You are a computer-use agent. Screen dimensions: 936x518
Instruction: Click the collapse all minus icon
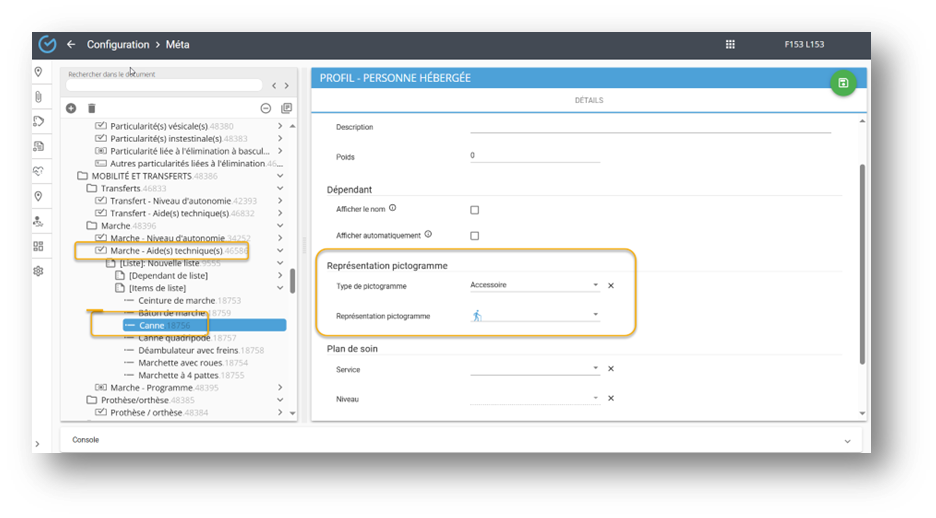(x=266, y=108)
